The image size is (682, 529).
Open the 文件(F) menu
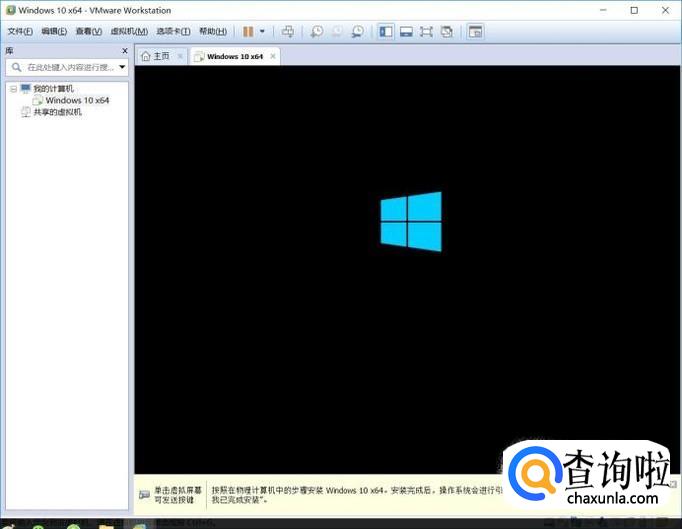coord(20,31)
